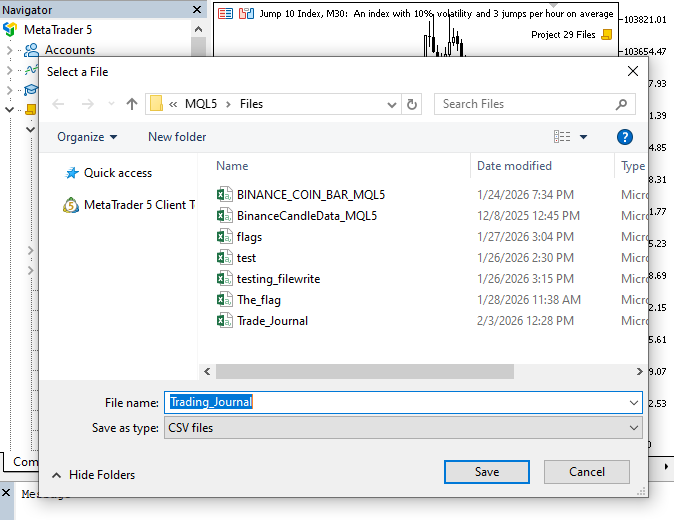Image resolution: width=674 pixels, height=520 pixels.
Task: Refresh the Files folder view
Action: (411, 104)
